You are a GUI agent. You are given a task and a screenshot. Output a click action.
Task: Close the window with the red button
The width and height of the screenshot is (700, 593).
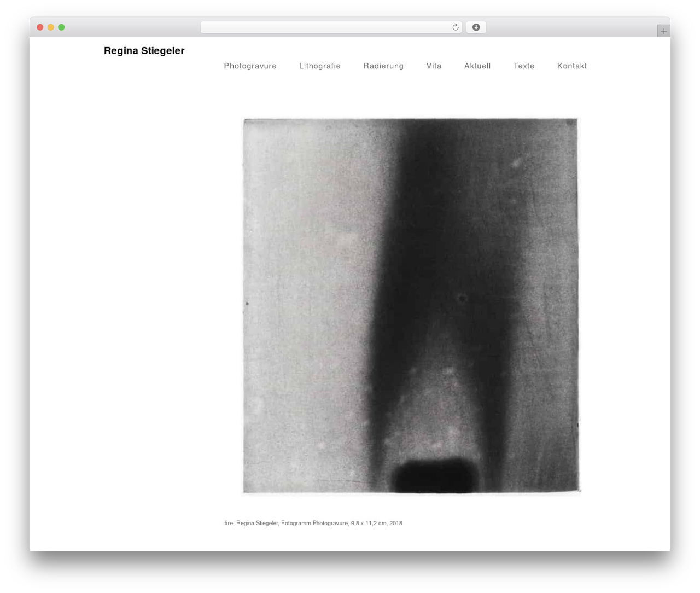[40, 27]
